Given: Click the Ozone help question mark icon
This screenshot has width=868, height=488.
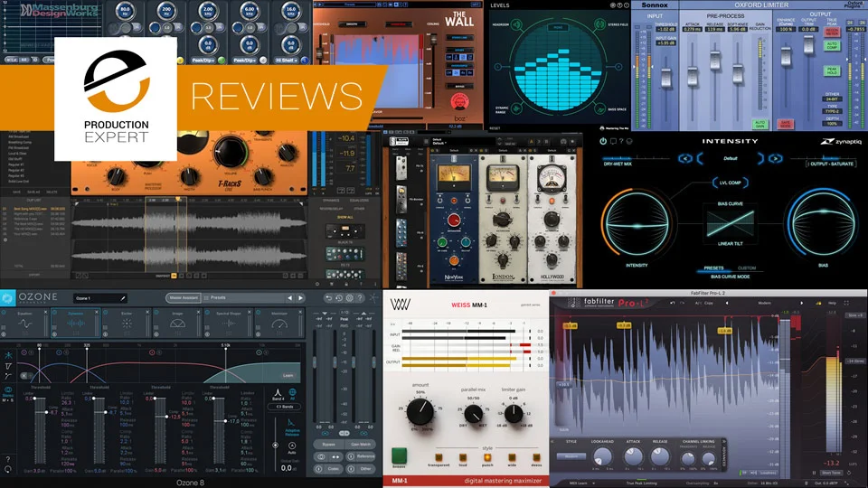Looking at the screenshot, I should (x=360, y=297).
